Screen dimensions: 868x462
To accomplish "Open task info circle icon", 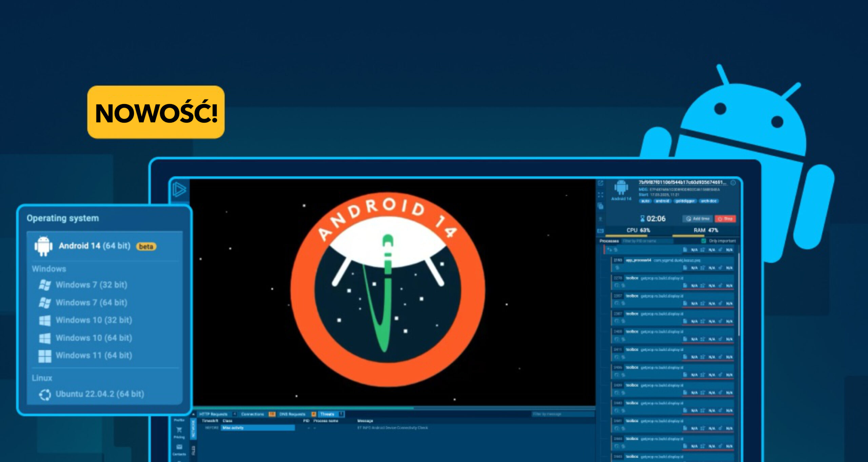I will click(733, 183).
